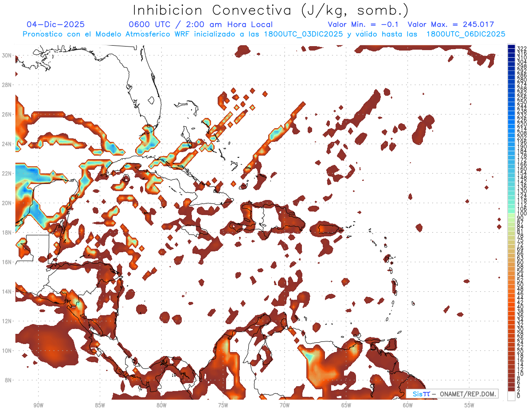Click the 85W longitude label
The image size is (532, 411).
click(x=100, y=405)
